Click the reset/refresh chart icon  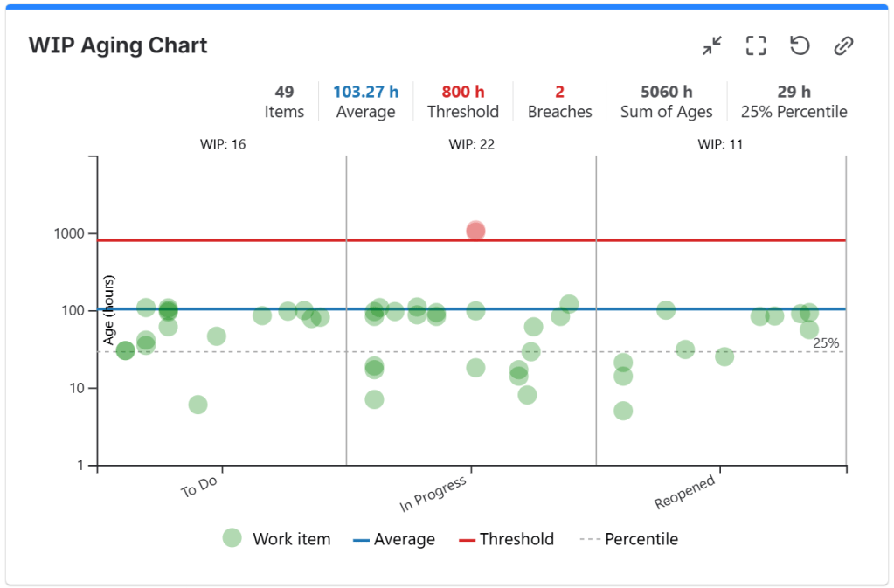coord(800,46)
